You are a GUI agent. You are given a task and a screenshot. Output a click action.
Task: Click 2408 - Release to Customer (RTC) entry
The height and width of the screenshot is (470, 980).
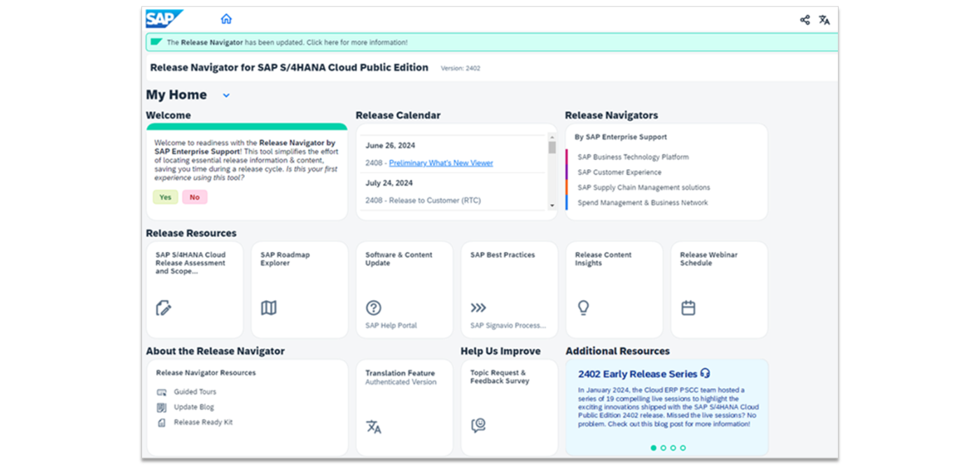pyautogui.click(x=423, y=201)
